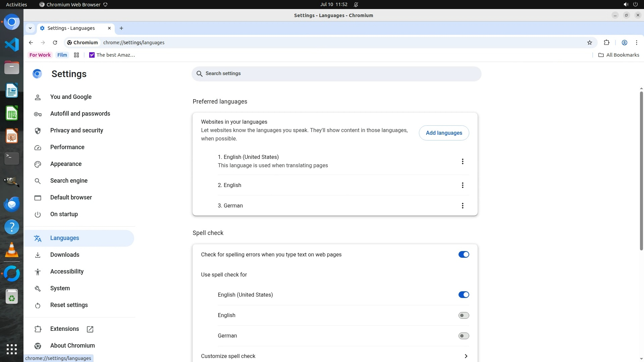Bookmark this page with star icon
644x362 pixels.
point(590,43)
